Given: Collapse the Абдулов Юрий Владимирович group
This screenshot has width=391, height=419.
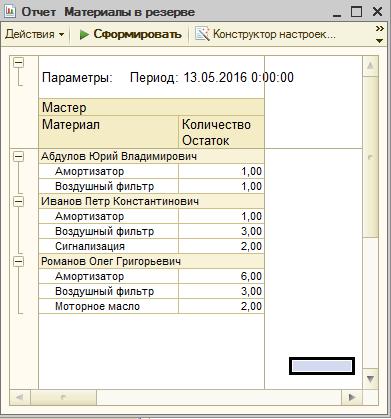Looking at the screenshot, I should click(19, 156).
